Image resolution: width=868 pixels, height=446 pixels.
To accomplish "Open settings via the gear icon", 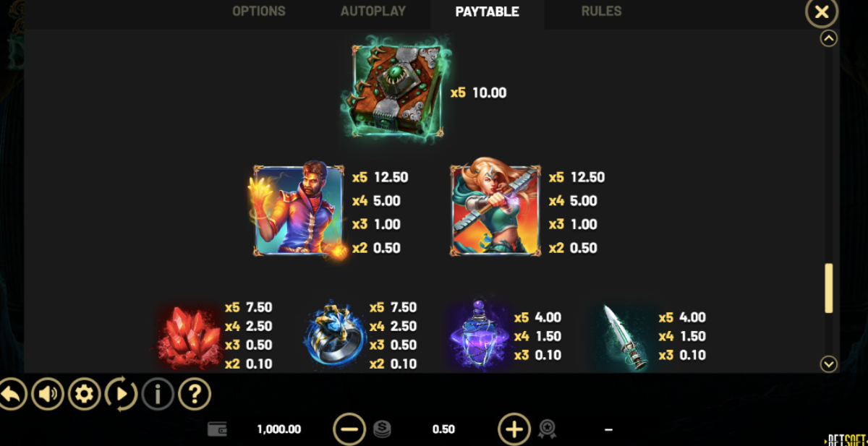I will point(85,395).
